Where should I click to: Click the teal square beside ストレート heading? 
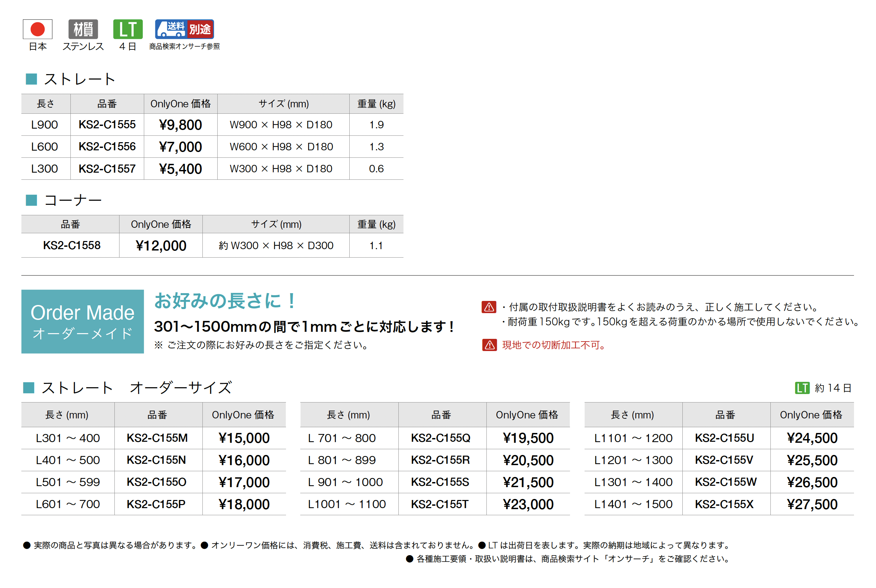coord(31,79)
